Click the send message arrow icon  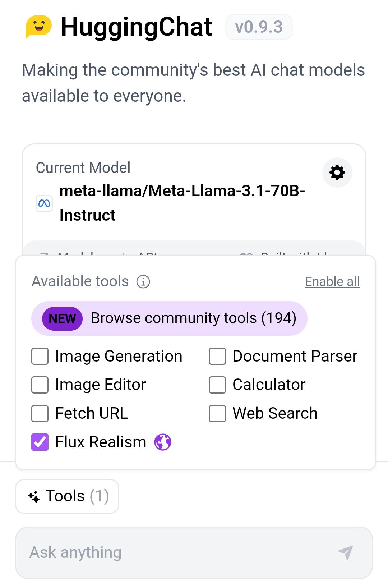[346, 552]
